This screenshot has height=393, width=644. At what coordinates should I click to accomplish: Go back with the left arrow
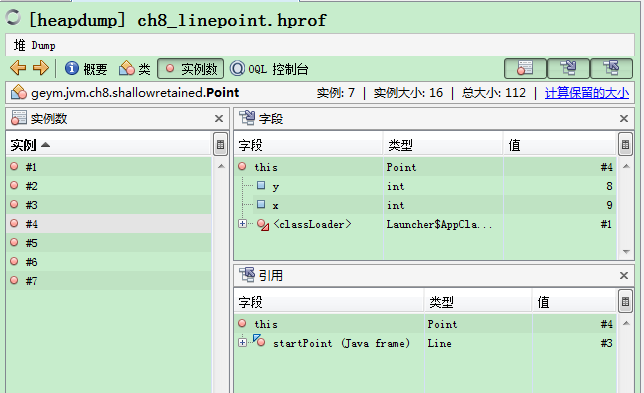pos(18,68)
